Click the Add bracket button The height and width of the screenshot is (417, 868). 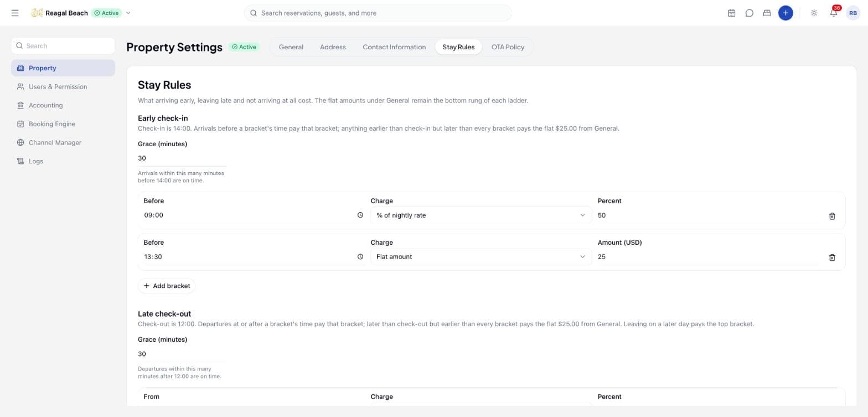click(x=167, y=286)
